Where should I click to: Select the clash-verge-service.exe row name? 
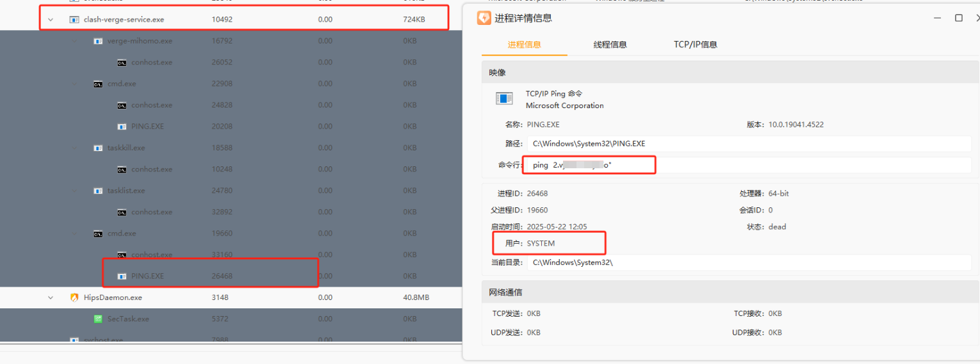click(124, 20)
